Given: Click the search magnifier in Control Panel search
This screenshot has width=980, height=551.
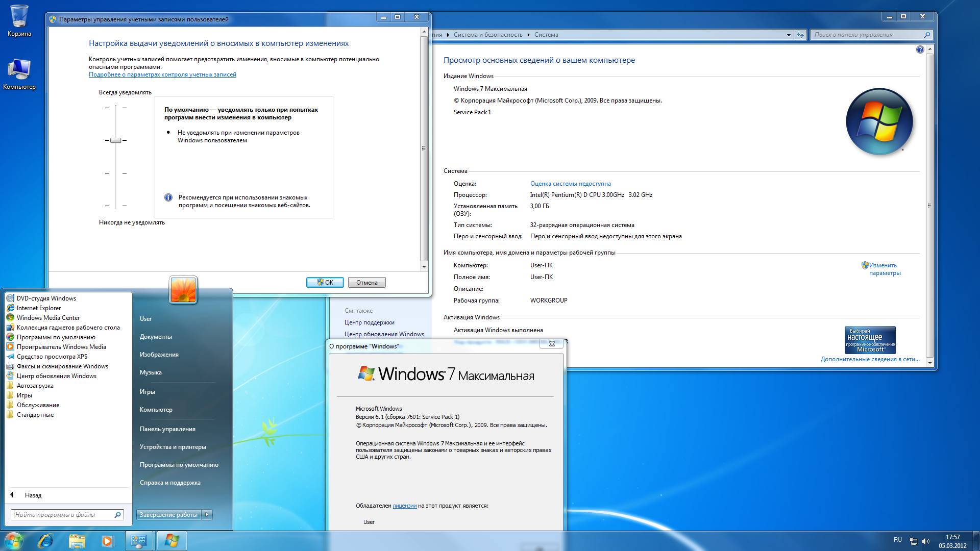Looking at the screenshot, I should [x=927, y=35].
